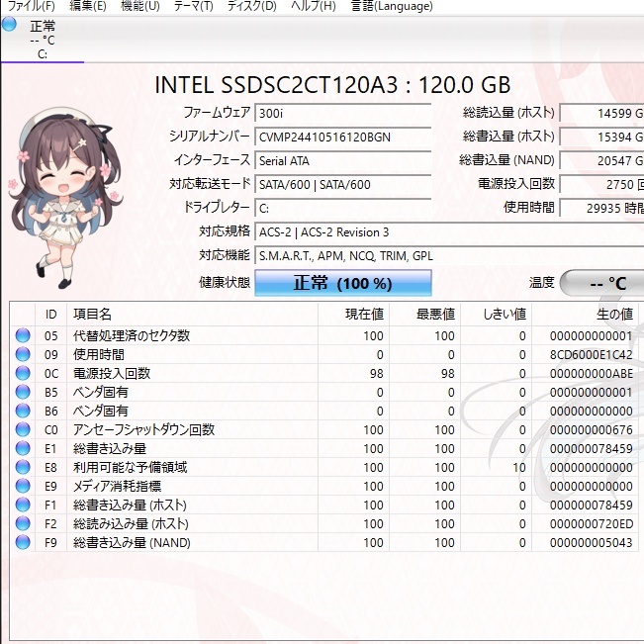Open the 言語(Language) menu

pos(392,6)
